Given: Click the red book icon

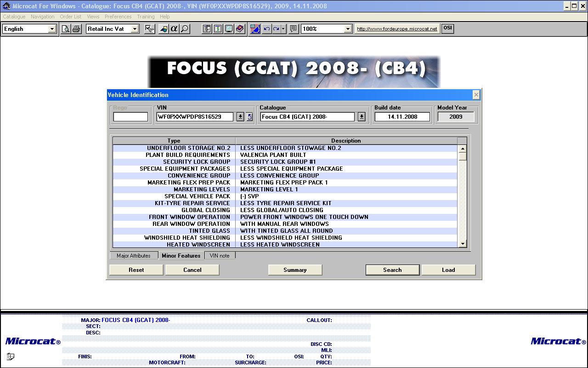Looking at the screenshot, I should coord(240,29).
